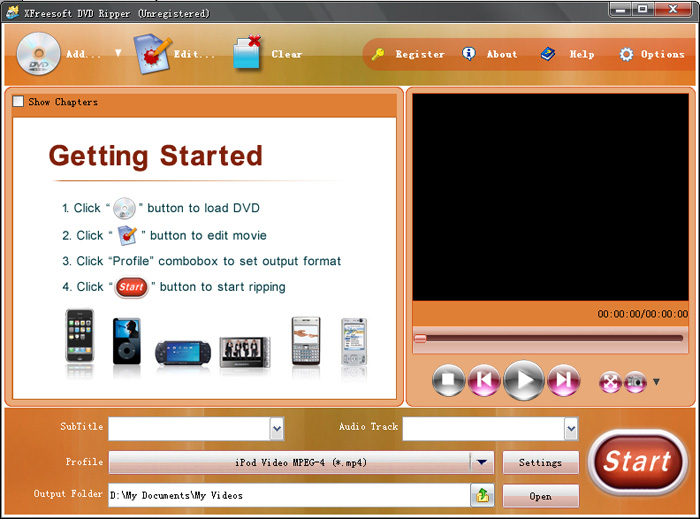Open the Options menu item
This screenshot has width=700, height=519.
pos(662,54)
